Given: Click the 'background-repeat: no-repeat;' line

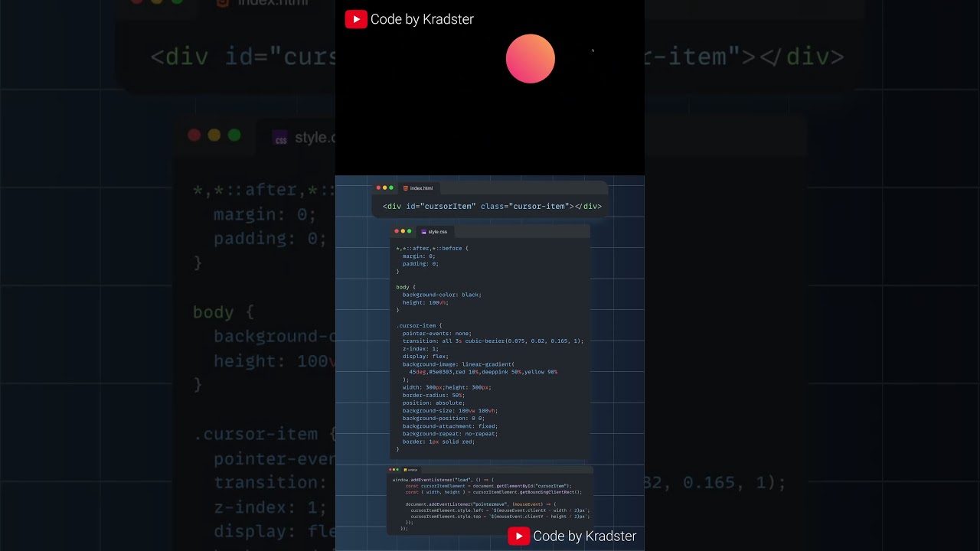Looking at the screenshot, I should tap(450, 434).
